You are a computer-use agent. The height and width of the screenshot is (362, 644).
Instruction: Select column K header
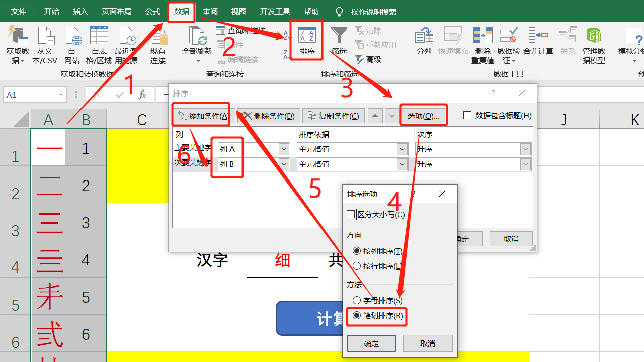[x=634, y=119]
